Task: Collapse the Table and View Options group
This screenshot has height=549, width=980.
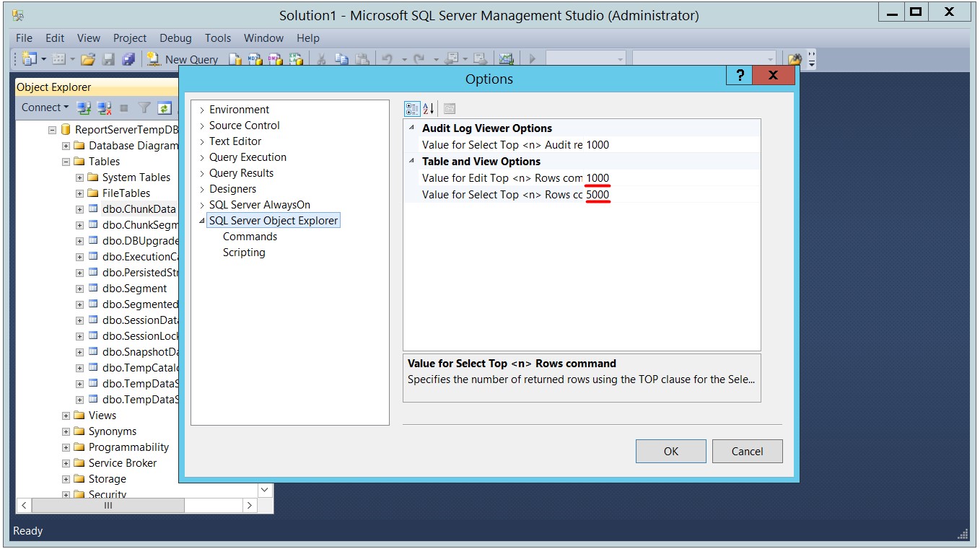Action: tap(412, 162)
